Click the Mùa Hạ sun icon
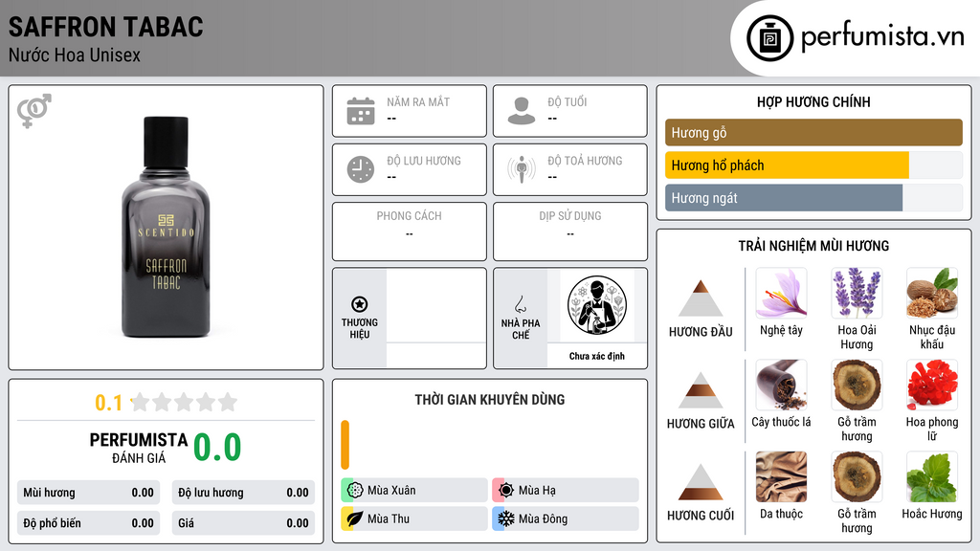The width and height of the screenshot is (980, 551). pyautogui.click(x=506, y=490)
